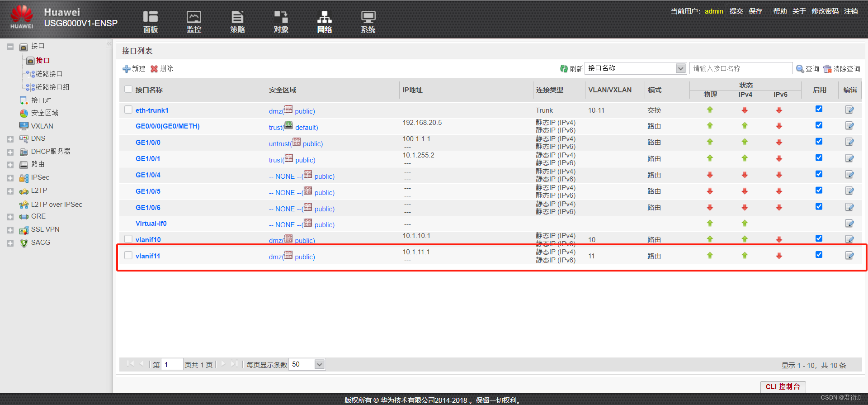Click the 刷新 refresh icon
868x405 pixels.
tap(564, 69)
